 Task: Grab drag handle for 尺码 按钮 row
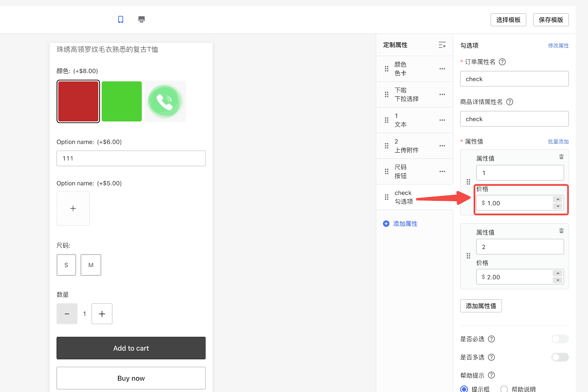point(387,171)
